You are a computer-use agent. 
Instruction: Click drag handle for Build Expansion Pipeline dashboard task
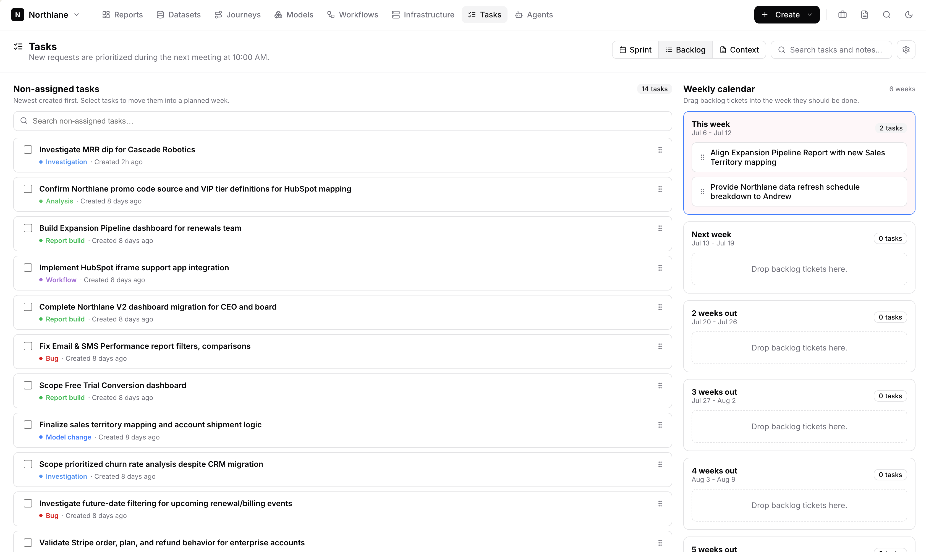click(x=660, y=229)
